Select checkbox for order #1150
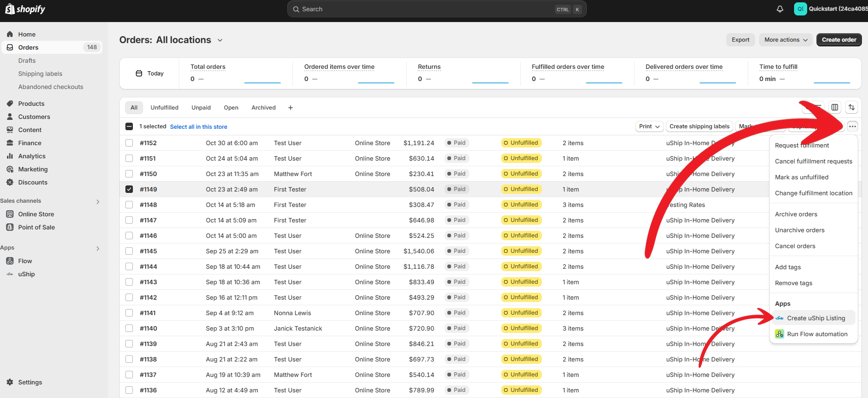868x398 pixels. pos(129,174)
